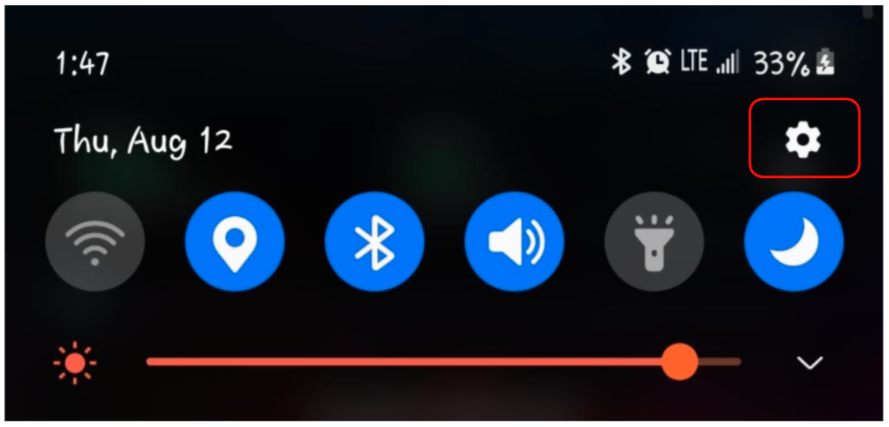Tap the signal strength bars icon

click(x=727, y=64)
